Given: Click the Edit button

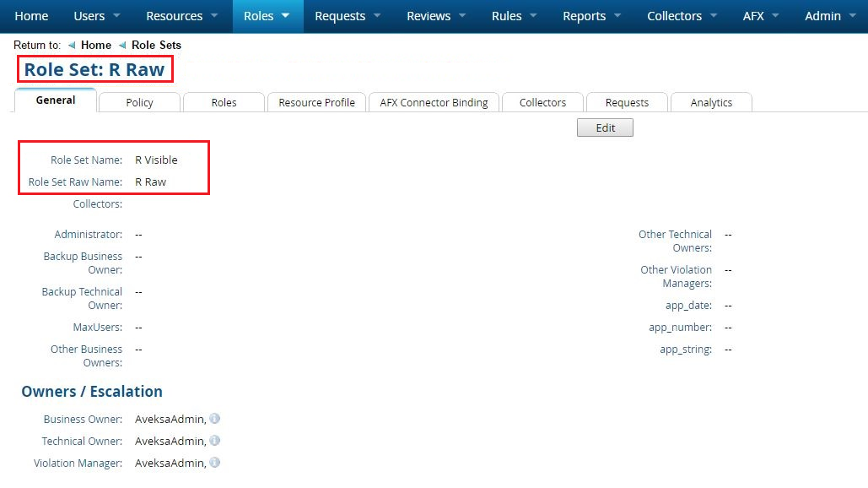Looking at the screenshot, I should 605,127.
